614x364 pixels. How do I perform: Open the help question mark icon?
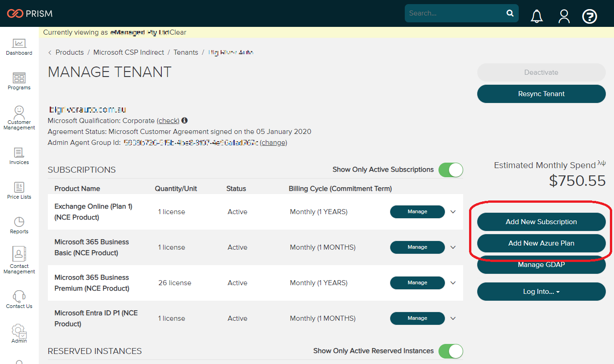point(590,17)
